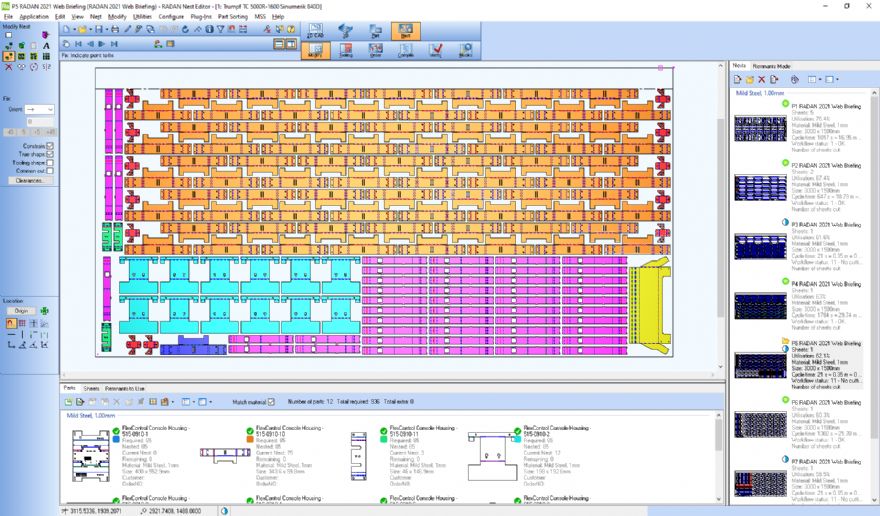Open the File menu
This screenshot has width=880, height=516.
tap(8, 17)
